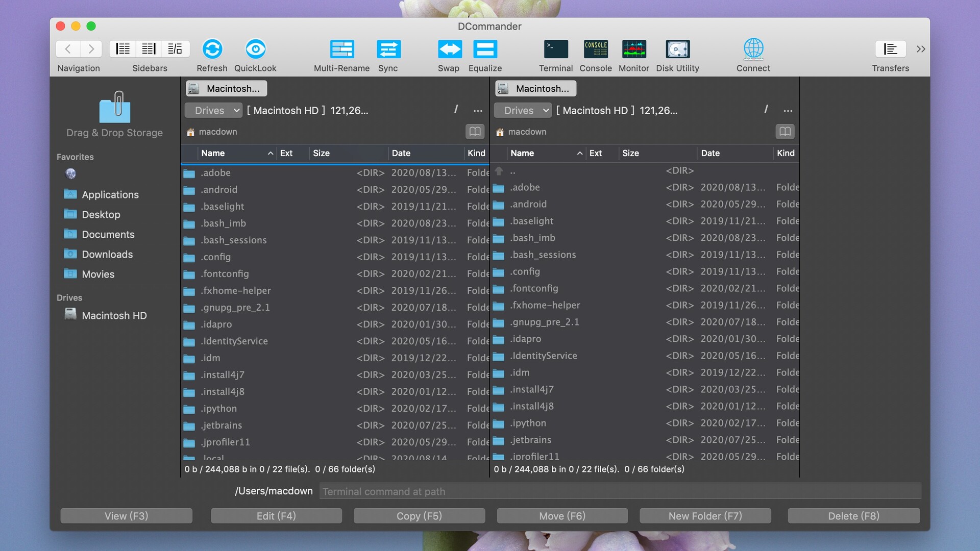Open the Console app icon
Screen dimensions: 980x551
click(x=596, y=49)
